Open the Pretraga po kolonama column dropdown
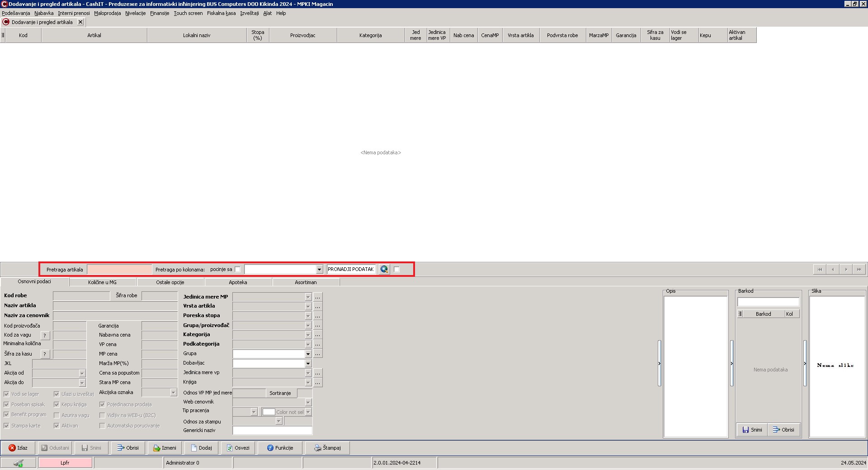This screenshot has width=868, height=470. point(319,270)
